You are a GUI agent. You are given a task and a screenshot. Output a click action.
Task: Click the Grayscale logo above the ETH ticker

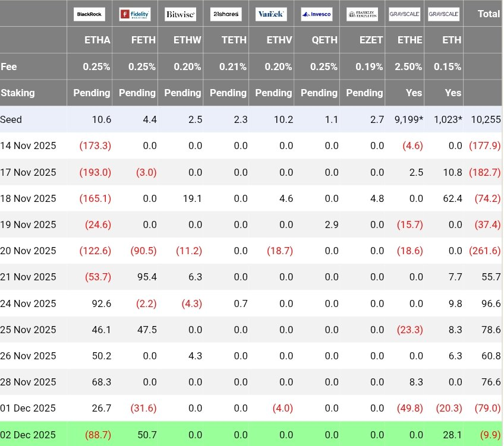pos(443,14)
